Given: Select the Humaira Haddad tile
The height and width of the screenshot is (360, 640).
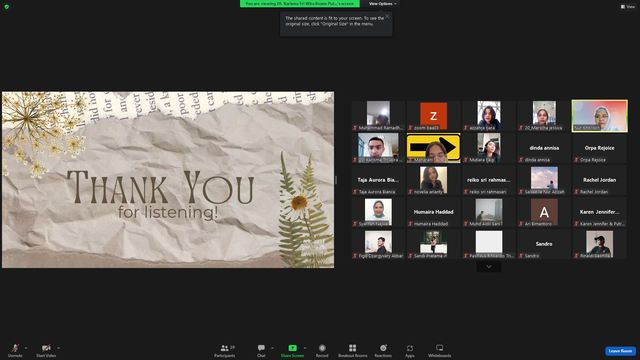Looking at the screenshot, I should tap(433, 212).
